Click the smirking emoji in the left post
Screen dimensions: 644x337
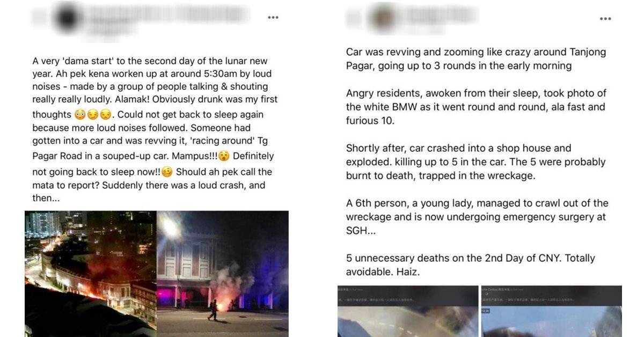[x=93, y=115]
